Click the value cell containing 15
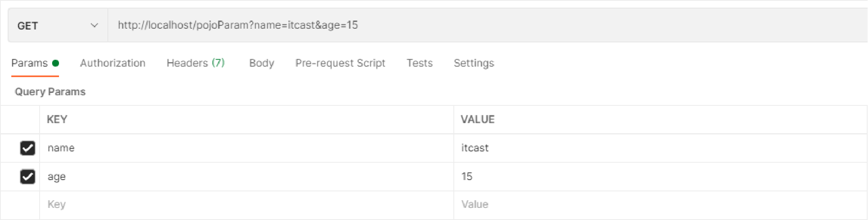 point(661,177)
